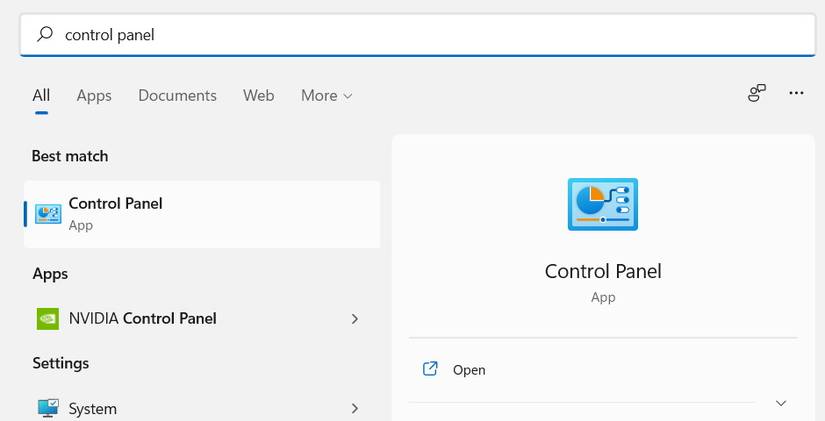
Task: Click the search magnifier icon
Action: click(45, 34)
